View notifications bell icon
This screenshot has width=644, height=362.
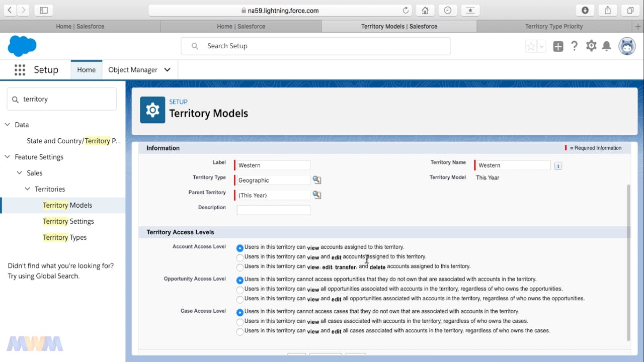point(607,46)
